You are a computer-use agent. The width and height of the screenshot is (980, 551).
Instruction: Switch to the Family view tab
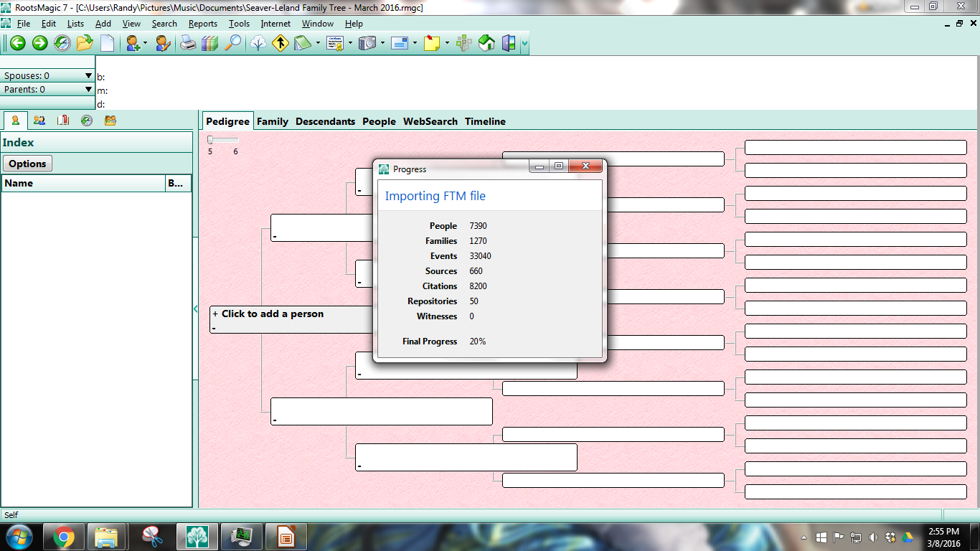coord(273,121)
